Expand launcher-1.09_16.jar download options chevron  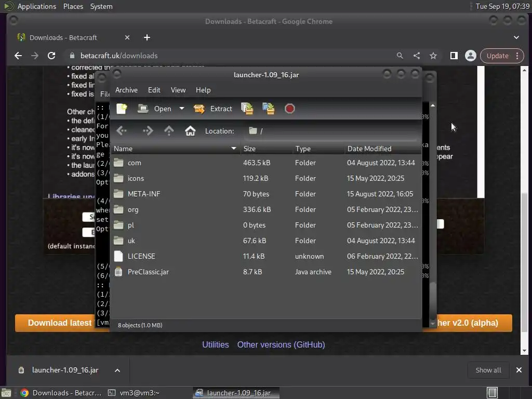pos(117,370)
